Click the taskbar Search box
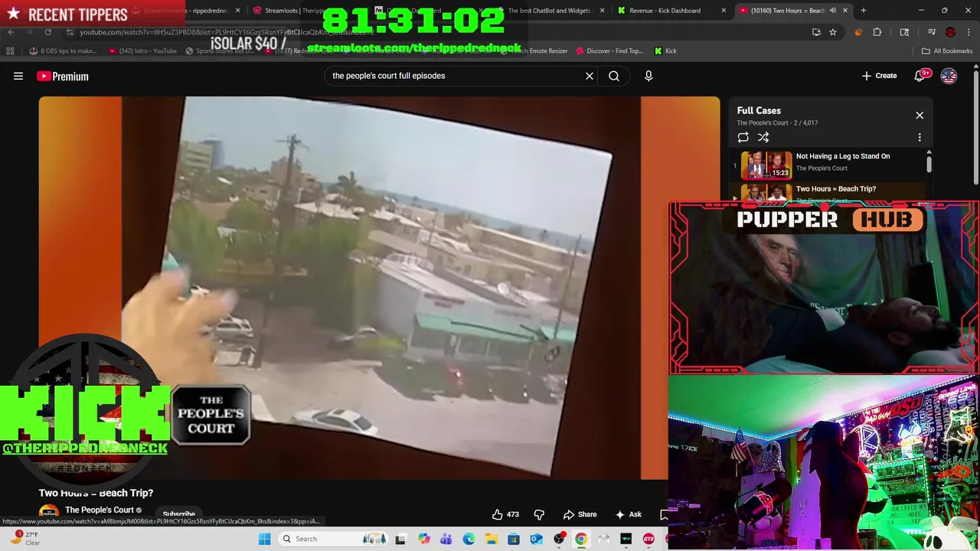 pos(332,539)
